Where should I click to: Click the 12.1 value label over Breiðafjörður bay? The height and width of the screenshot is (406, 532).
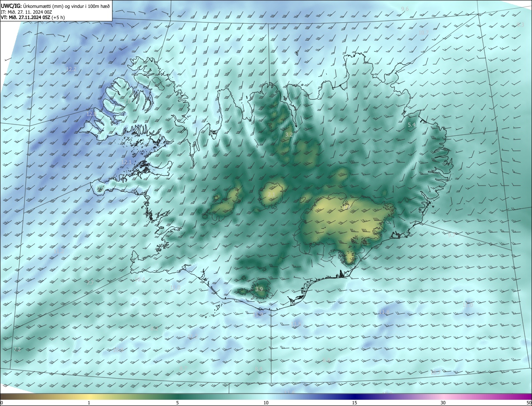[126, 162]
